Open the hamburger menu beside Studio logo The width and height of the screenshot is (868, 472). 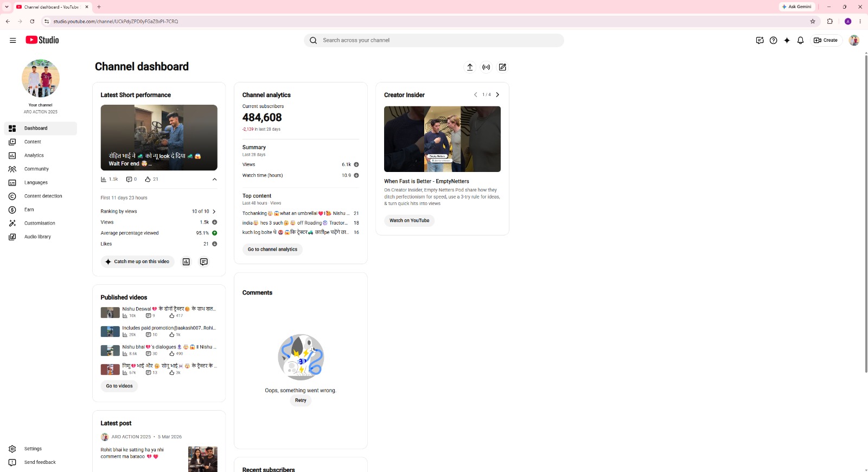tap(13, 40)
